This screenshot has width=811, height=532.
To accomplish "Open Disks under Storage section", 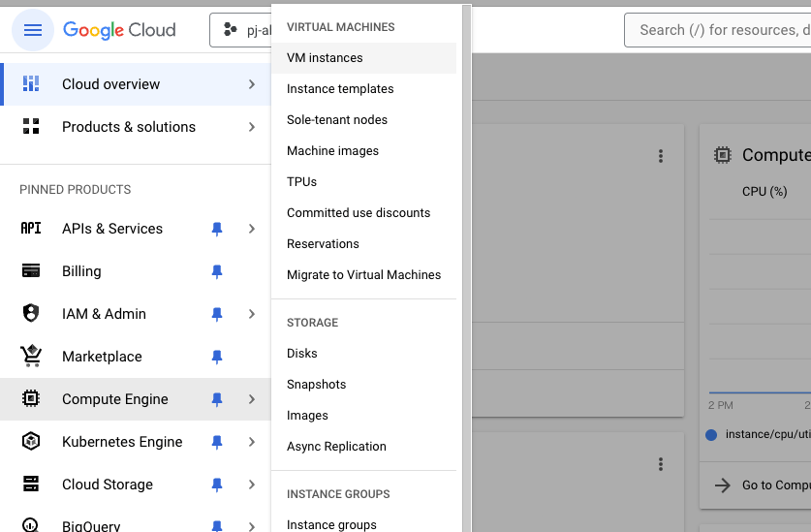I will tap(363, 354).
